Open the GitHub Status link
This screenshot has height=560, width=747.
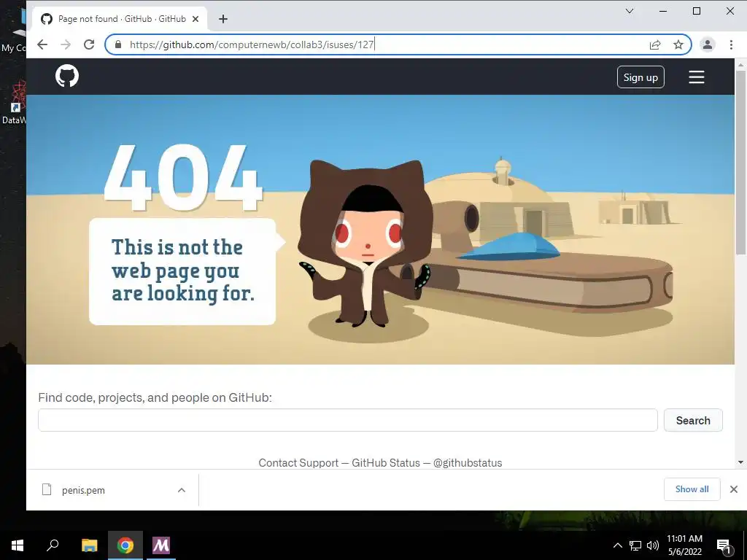coord(386,463)
